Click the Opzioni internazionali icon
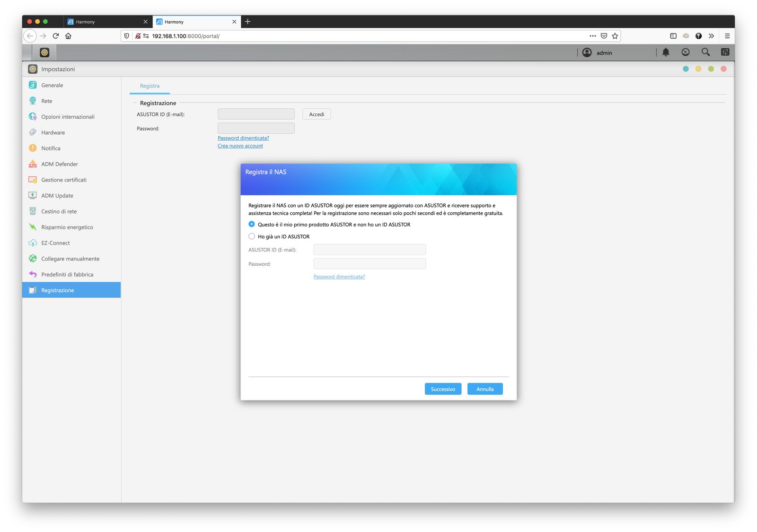The width and height of the screenshot is (757, 532). pyautogui.click(x=33, y=117)
